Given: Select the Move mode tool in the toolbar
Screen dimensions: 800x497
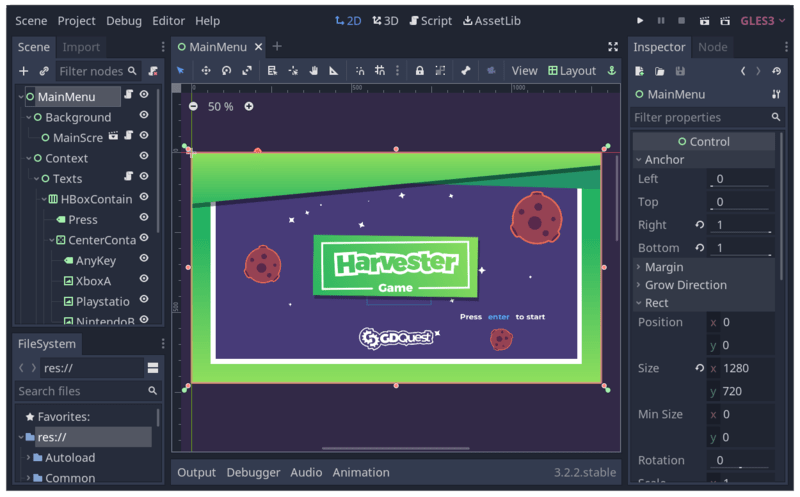Looking at the screenshot, I should (x=206, y=71).
